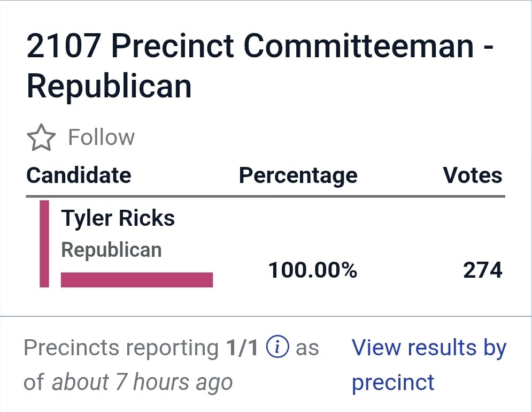Click the word precinct in the link

393,383
